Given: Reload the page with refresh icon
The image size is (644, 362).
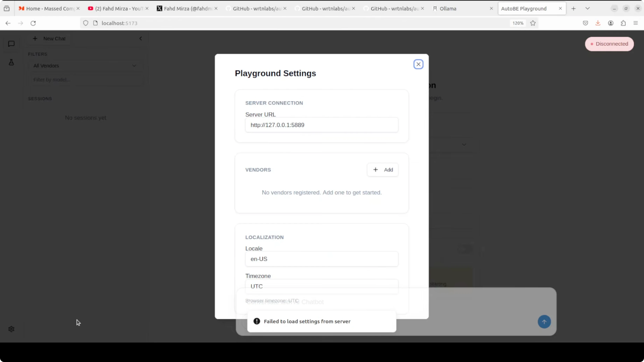Looking at the screenshot, I should 33,23.
